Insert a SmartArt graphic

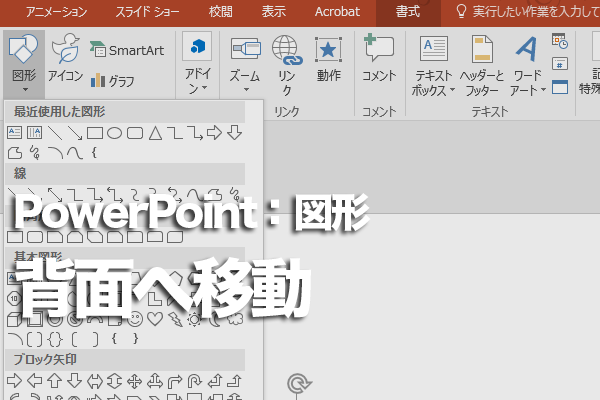tap(127, 50)
